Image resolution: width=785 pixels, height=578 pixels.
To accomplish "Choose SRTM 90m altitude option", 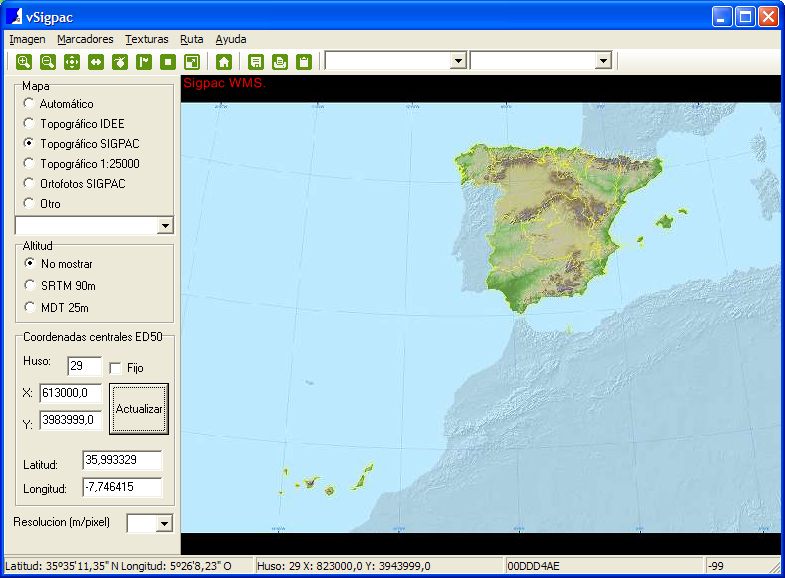I will point(29,285).
